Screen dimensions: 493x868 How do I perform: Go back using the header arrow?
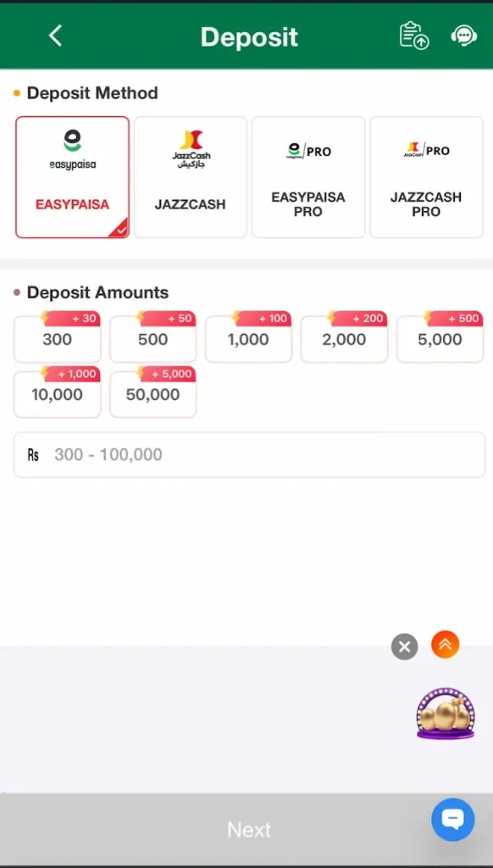pyautogui.click(x=55, y=36)
